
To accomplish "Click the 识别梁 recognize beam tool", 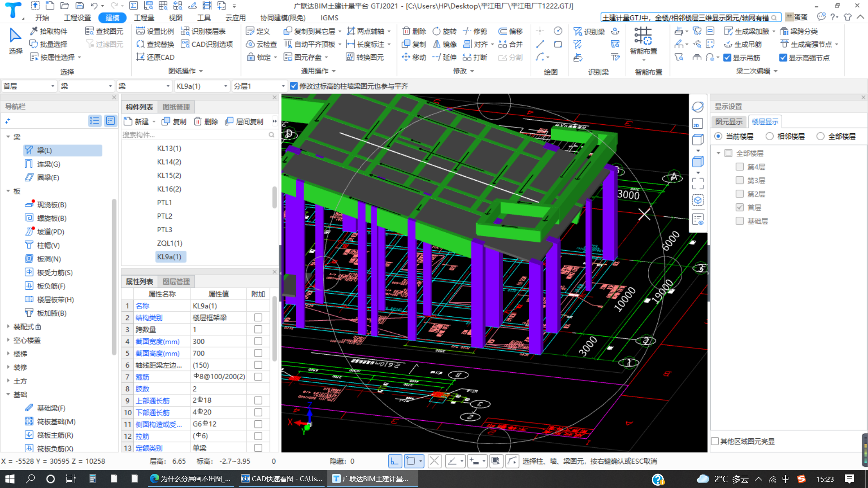I will 589,32.
